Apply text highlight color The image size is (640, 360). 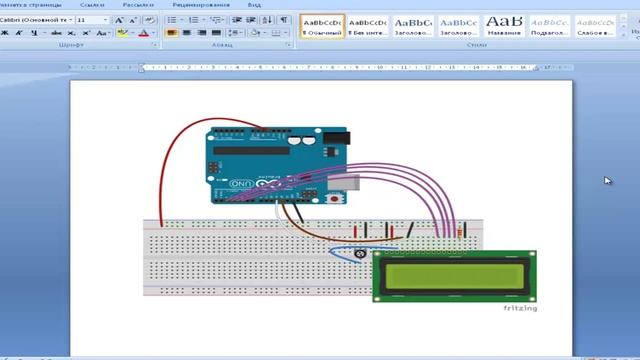coord(122,33)
